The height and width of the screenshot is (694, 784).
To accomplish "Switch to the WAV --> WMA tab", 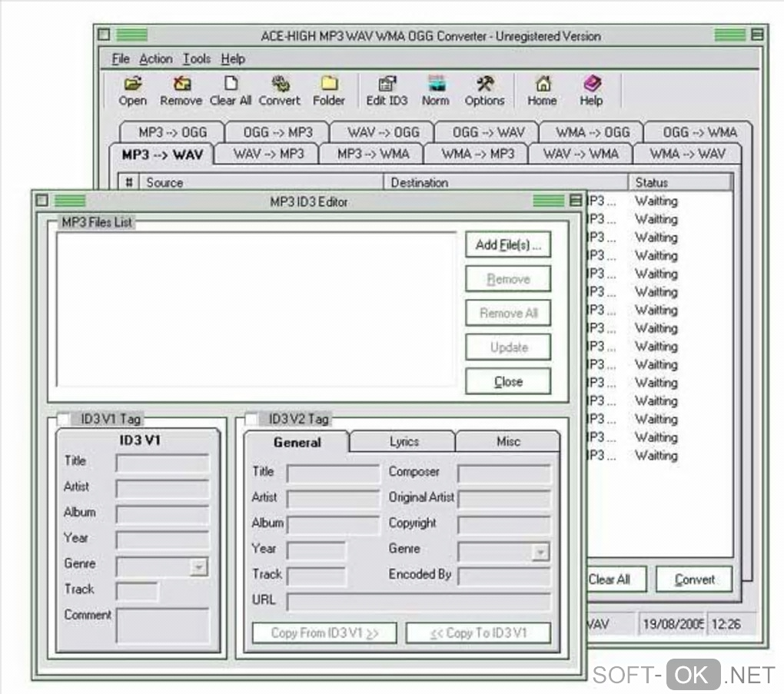I will [x=580, y=154].
